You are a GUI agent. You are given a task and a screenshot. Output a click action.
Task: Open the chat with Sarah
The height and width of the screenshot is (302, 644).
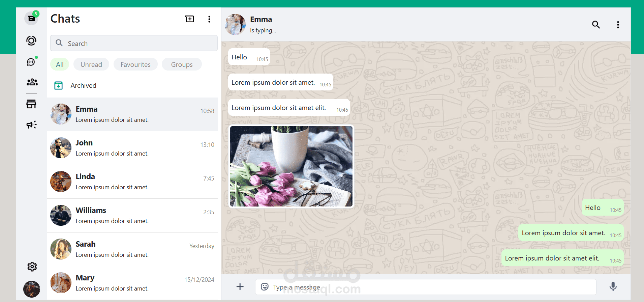(x=132, y=249)
